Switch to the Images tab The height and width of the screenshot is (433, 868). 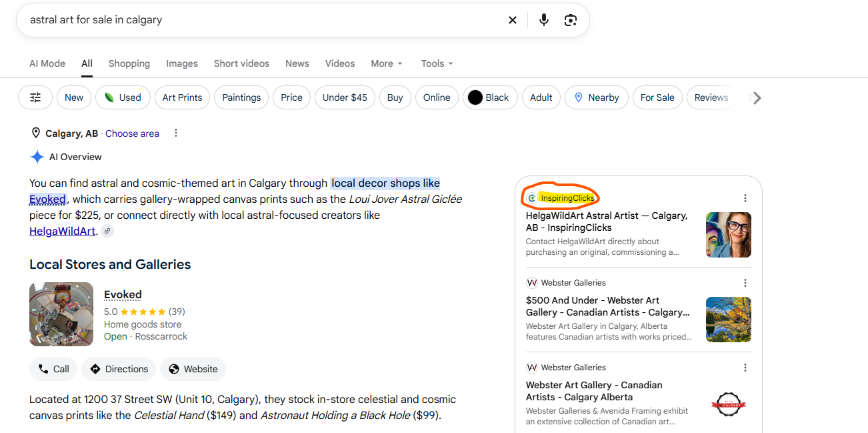click(x=182, y=63)
